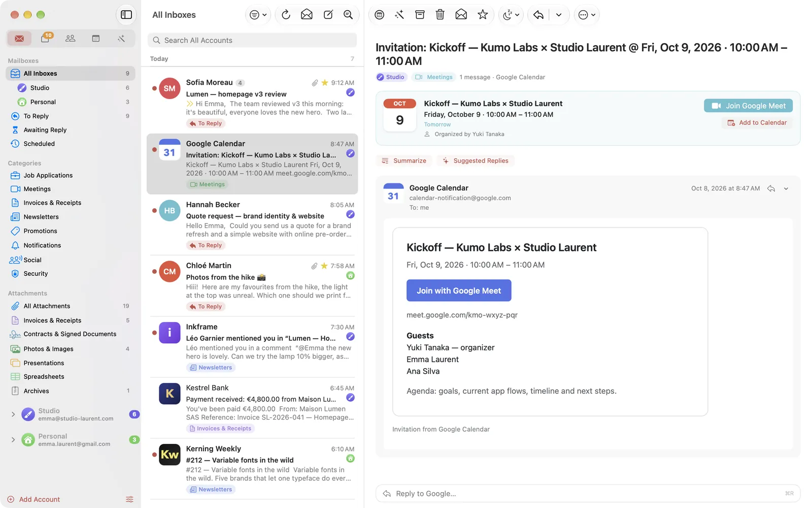This screenshot has height=508, width=812.
Task: Open the message list filter dropdown
Action: pyautogui.click(x=258, y=15)
